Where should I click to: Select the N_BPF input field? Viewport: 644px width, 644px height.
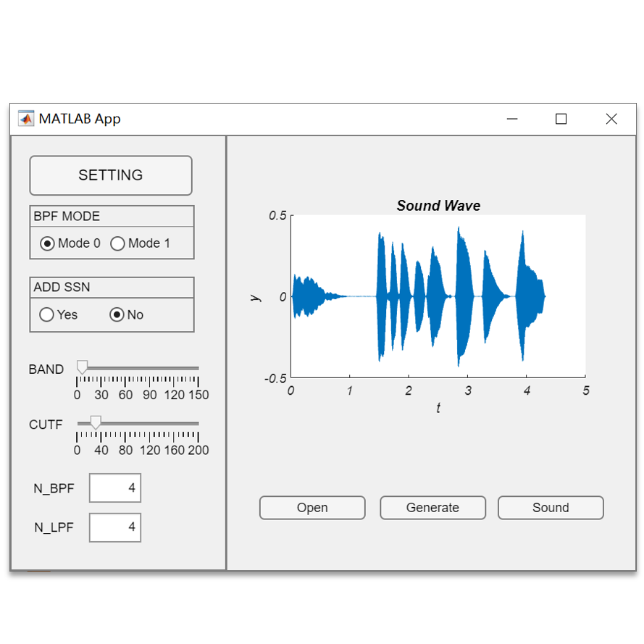114,488
